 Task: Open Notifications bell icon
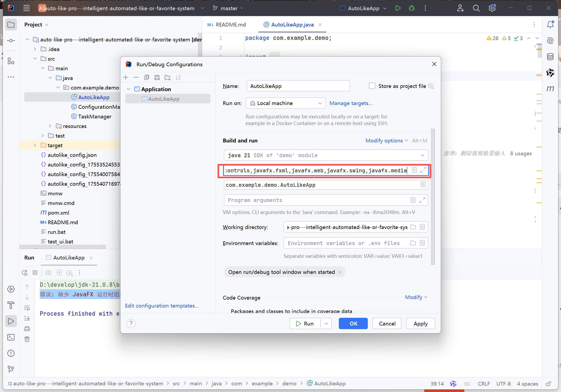coord(550,25)
